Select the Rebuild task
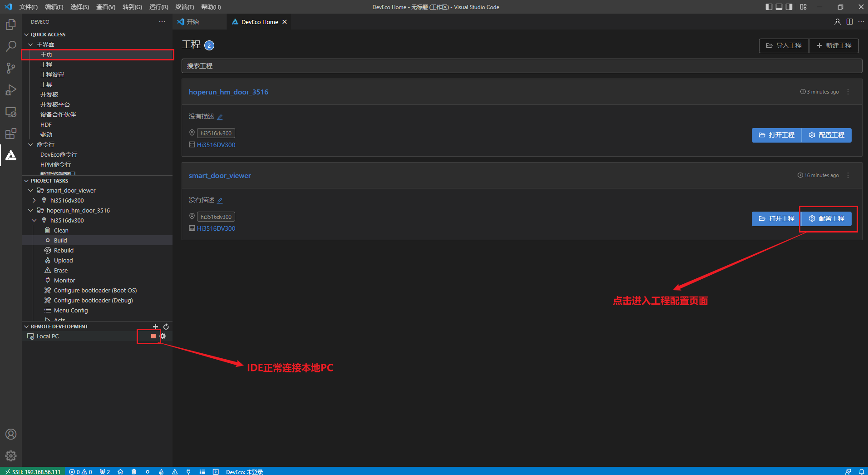The image size is (868, 475). [x=97, y=250]
